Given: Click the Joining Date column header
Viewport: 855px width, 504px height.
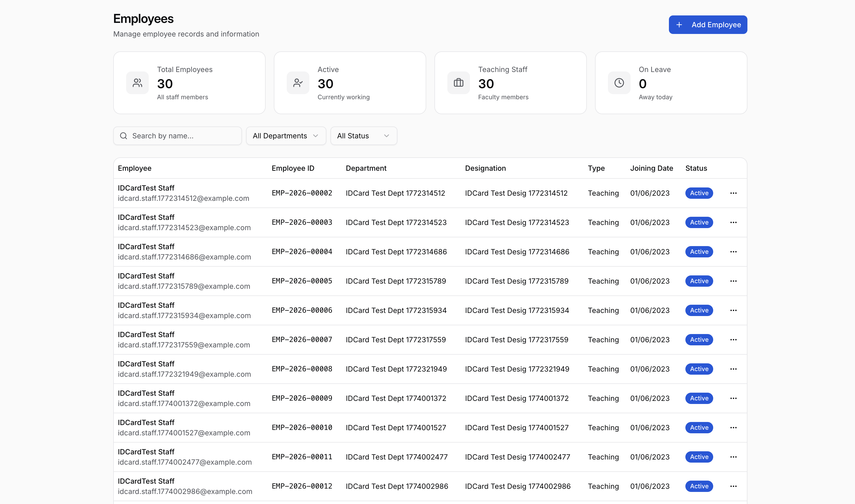Looking at the screenshot, I should [651, 168].
